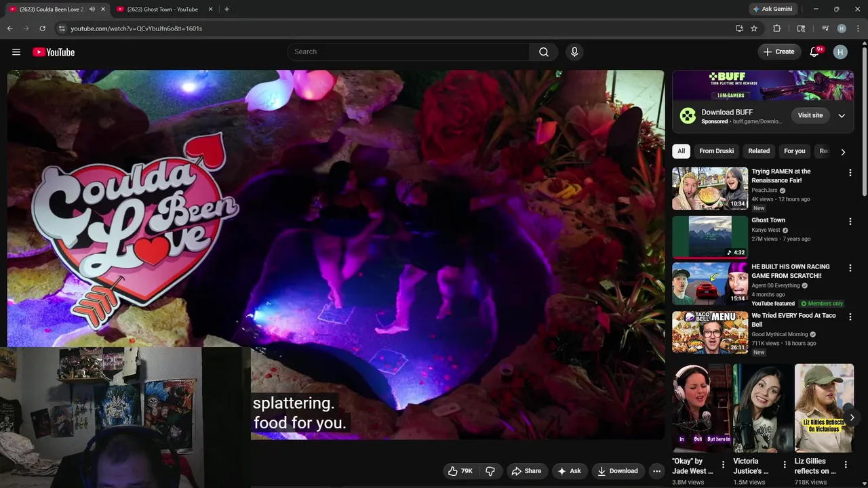Start voice search with microphone icon
Image resolution: width=868 pixels, height=488 pixels.
[574, 52]
